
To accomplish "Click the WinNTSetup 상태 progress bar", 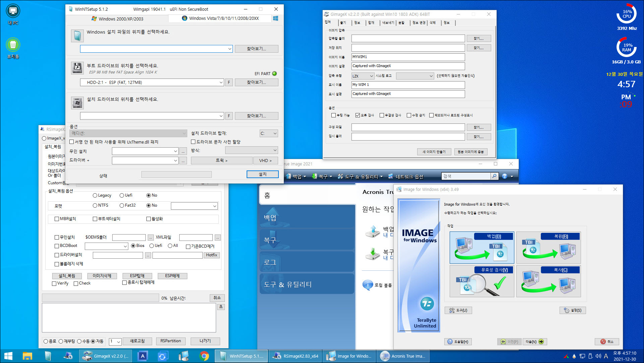I will (177, 174).
